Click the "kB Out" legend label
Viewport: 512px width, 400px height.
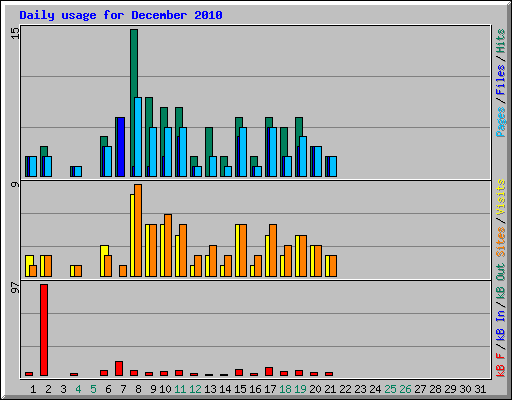(500, 282)
